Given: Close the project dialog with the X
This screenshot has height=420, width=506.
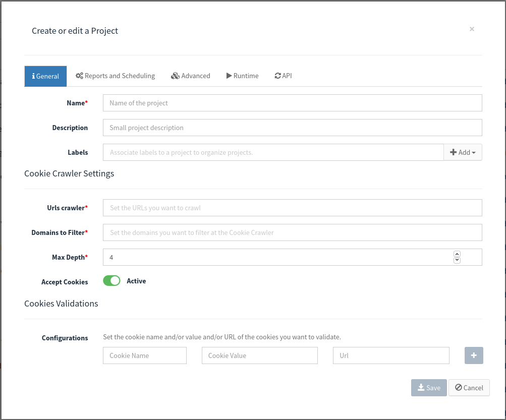Looking at the screenshot, I should pyautogui.click(x=472, y=29).
